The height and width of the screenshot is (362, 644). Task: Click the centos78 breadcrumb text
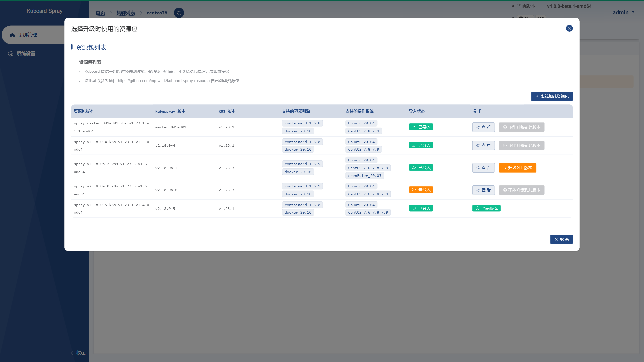coord(157,13)
